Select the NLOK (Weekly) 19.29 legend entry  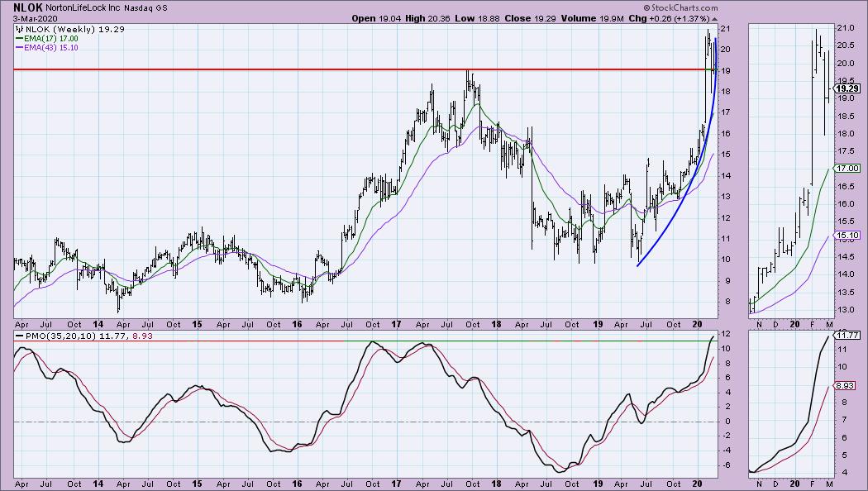(x=74, y=29)
